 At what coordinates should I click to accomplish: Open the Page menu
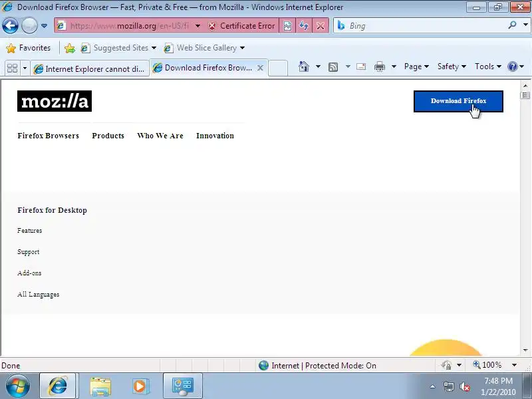416,66
